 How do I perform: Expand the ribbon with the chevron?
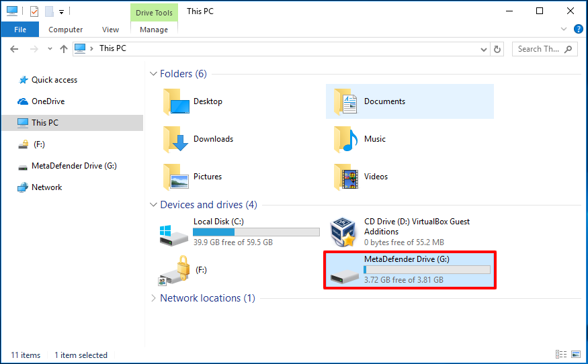[x=564, y=29]
